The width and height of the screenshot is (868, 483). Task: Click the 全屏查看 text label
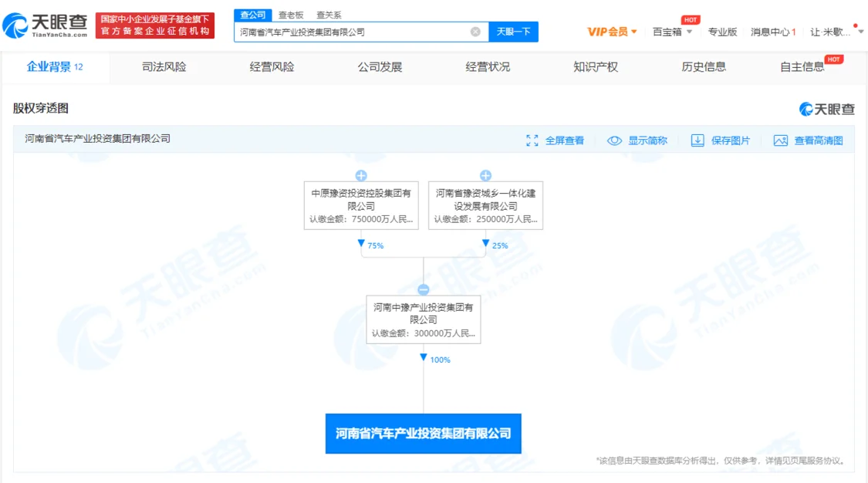point(565,140)
